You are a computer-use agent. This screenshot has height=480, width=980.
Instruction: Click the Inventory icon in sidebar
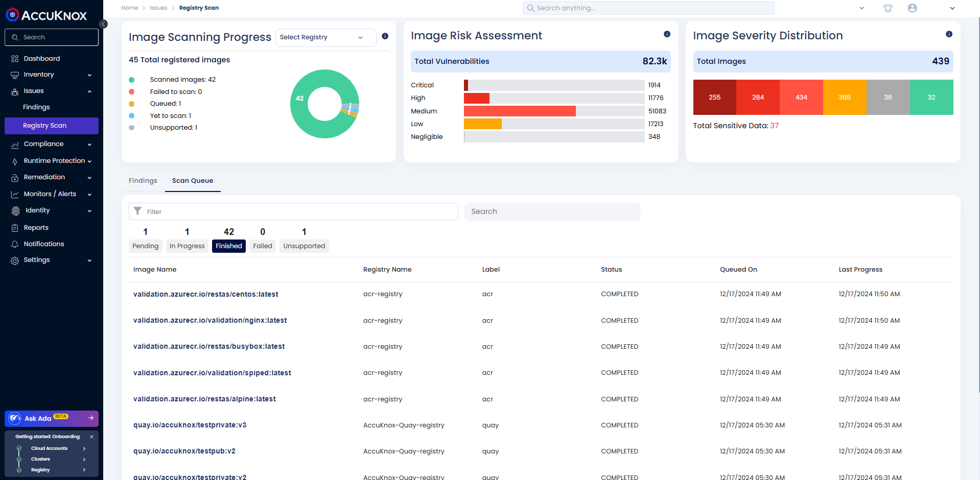click(15, 75)
